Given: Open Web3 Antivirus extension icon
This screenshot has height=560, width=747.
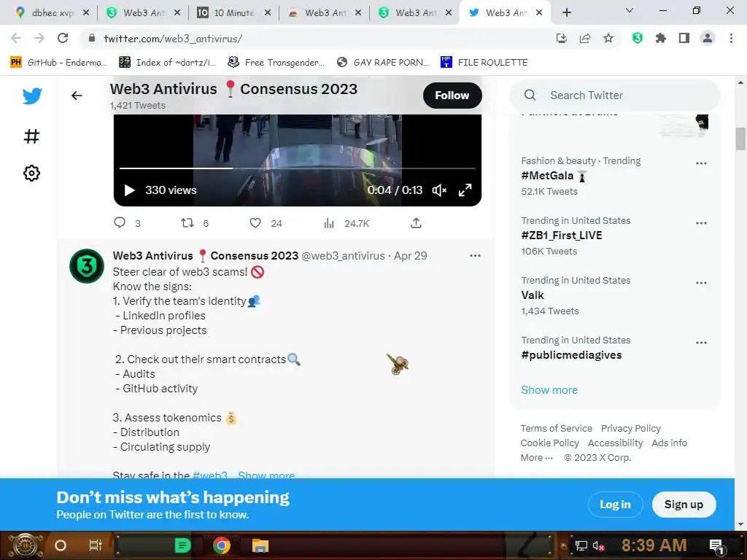Looking at the screenshot, I should click(x=638, y=38).
